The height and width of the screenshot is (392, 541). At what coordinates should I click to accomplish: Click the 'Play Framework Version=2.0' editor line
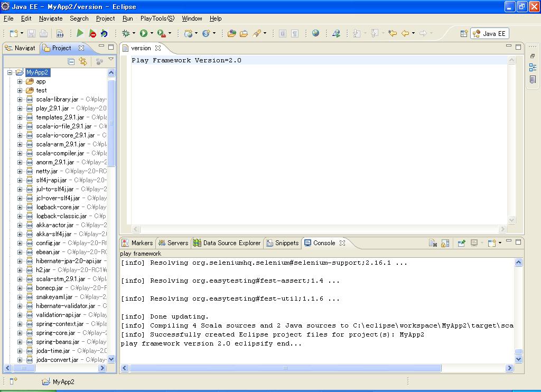point(186,60)
